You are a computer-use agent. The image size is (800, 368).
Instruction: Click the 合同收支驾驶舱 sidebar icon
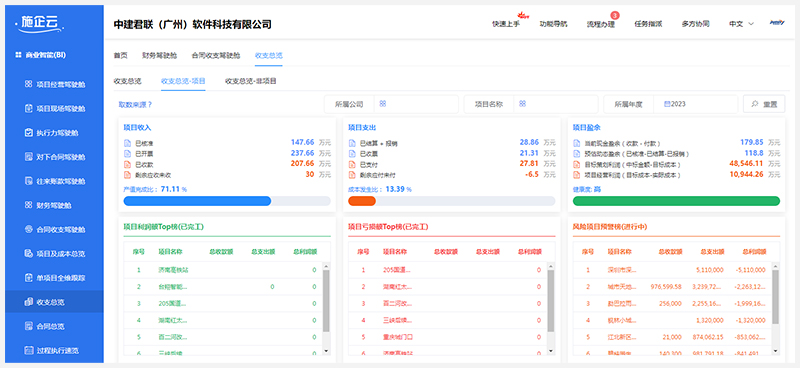pyautogui.click(x=29, y=229)
